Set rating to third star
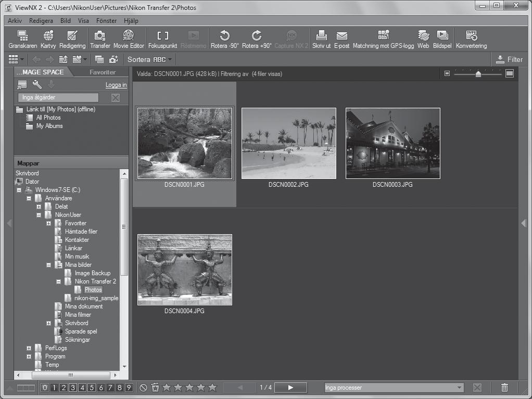 click(x=189, y=387)
